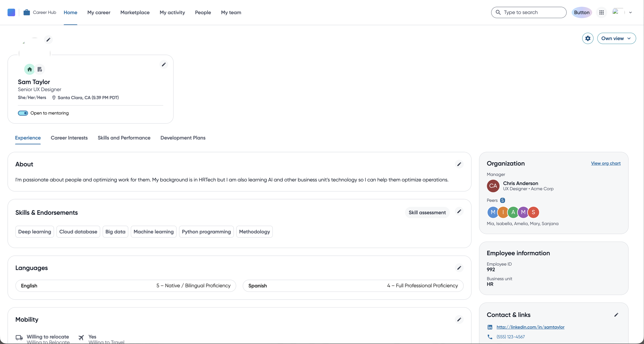
Task: Edit Languages section via pencil icon
Action: (459, 268)
